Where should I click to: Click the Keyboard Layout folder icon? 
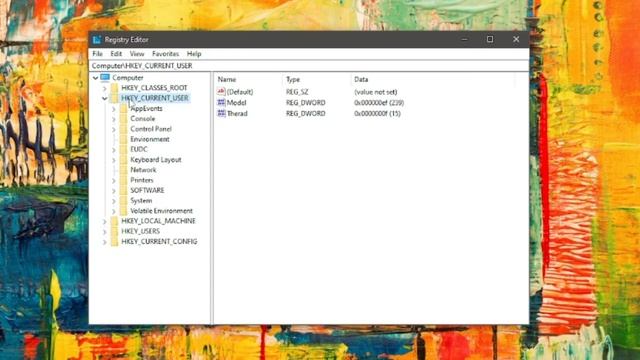click(124, 160)
